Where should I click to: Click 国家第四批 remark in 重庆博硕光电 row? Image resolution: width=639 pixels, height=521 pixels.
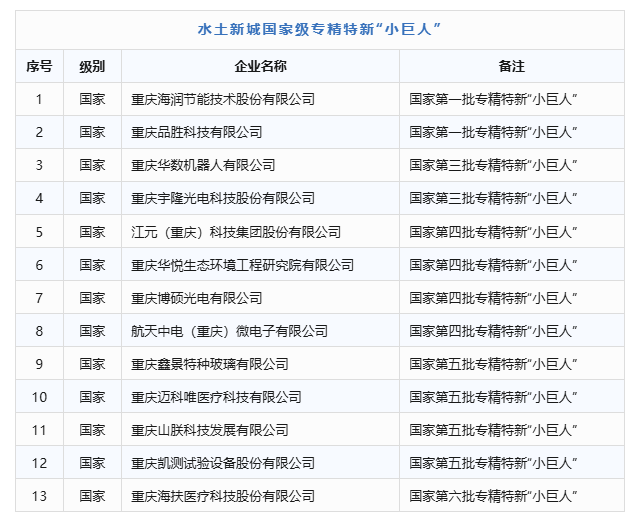(493, 298)
